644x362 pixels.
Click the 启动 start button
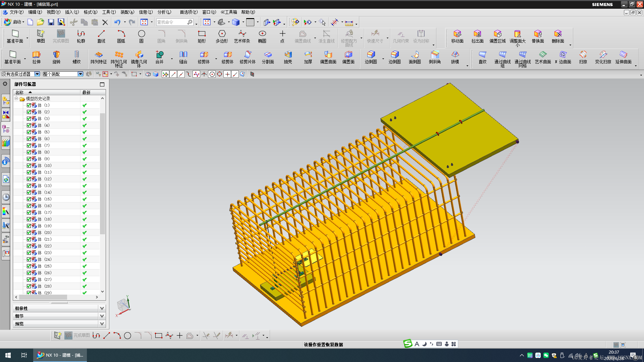14,22
